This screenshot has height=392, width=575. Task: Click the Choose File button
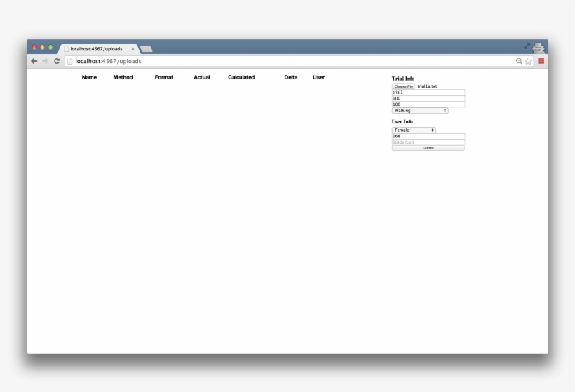click(403, 86)
